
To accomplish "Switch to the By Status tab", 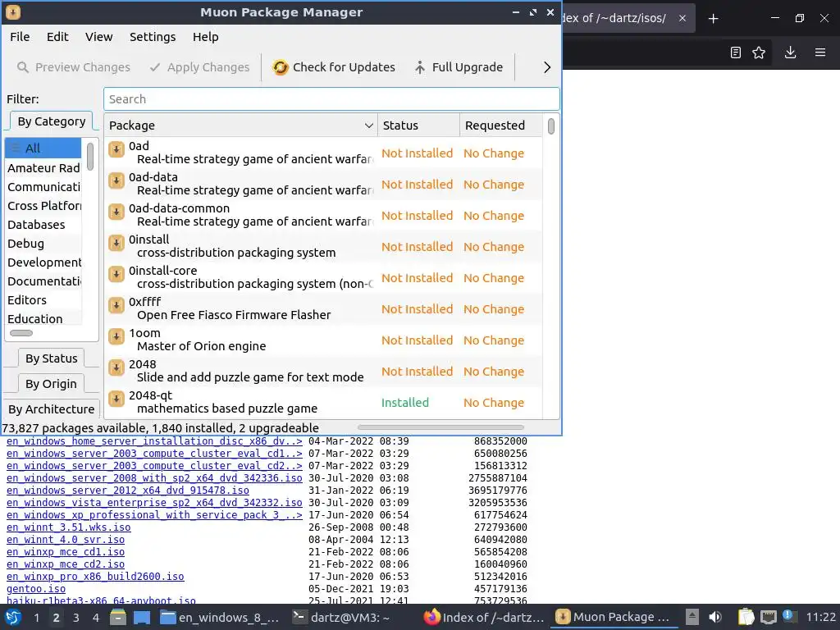I will coord(52,358).
